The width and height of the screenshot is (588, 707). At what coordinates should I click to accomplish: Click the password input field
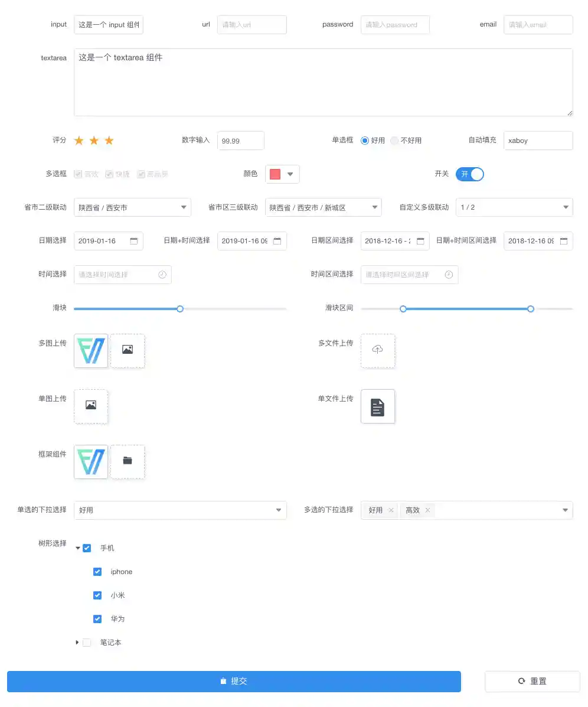pos(395,24)
